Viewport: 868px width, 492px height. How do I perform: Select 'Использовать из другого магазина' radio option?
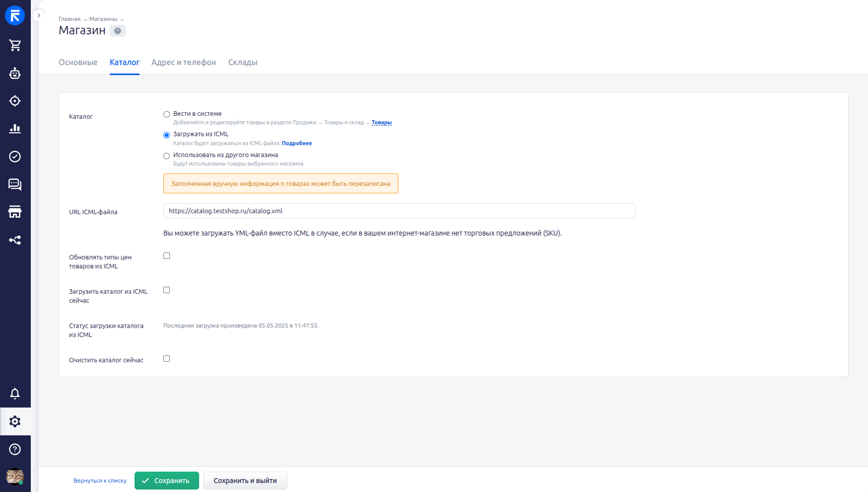point(167,156)
